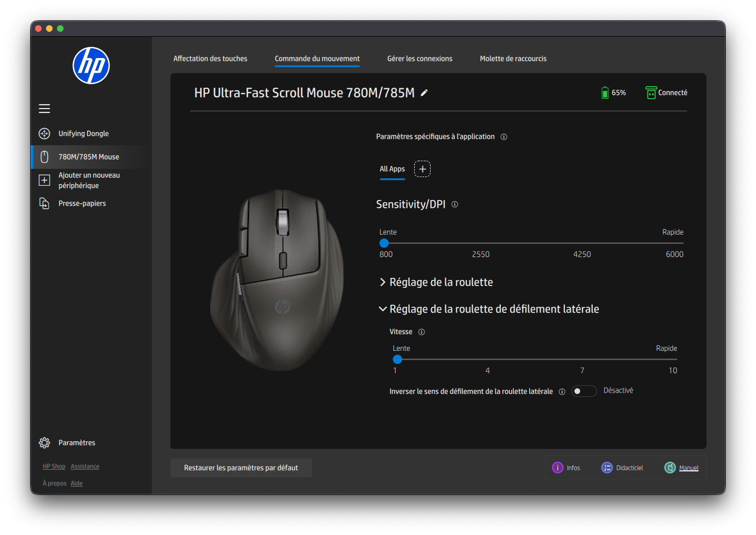756x535 pixels.
Task: Click the Vitesse info icon
Action: 421,332
